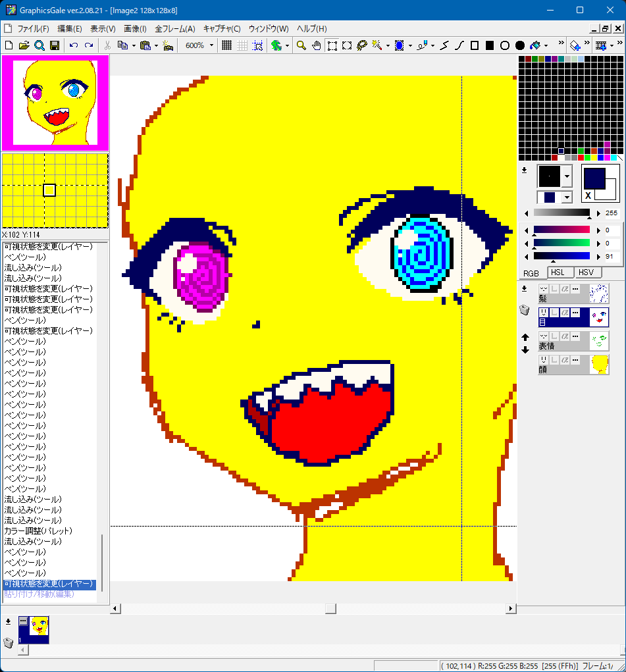Open the 画像(I) menu

pyautogui.click(x=135, y=29)
